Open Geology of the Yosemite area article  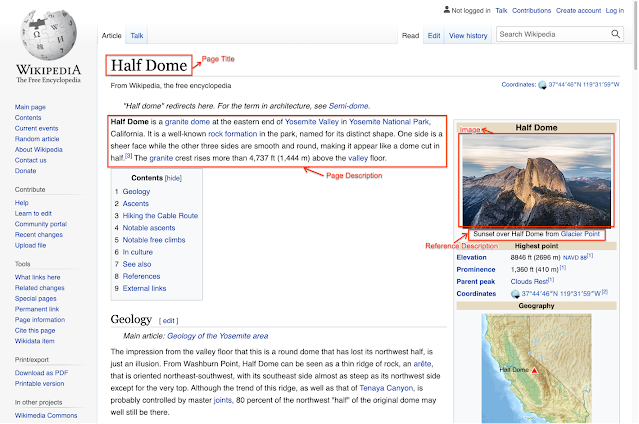pyautogui.click(x=218, y=336)
